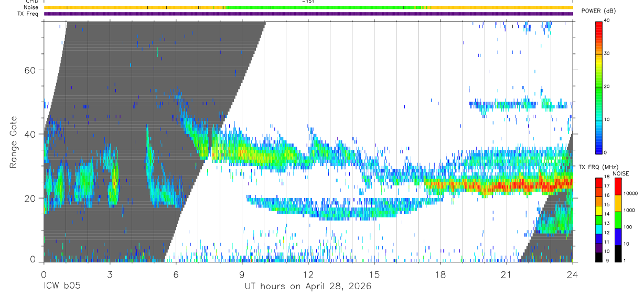Click the purple TX Freq strip
Viewport: 644px width, 297px height.
[x=308, y=14]
